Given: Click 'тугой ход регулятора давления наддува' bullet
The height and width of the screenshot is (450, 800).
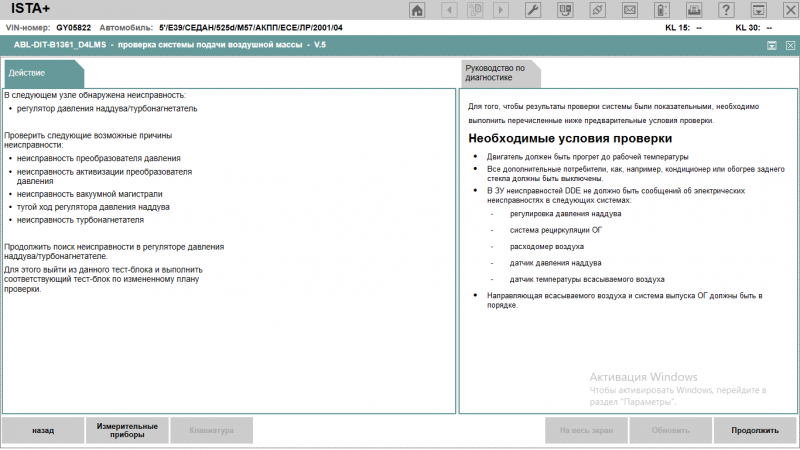Looking at the screenshot, I should click(x=93, y=207).
